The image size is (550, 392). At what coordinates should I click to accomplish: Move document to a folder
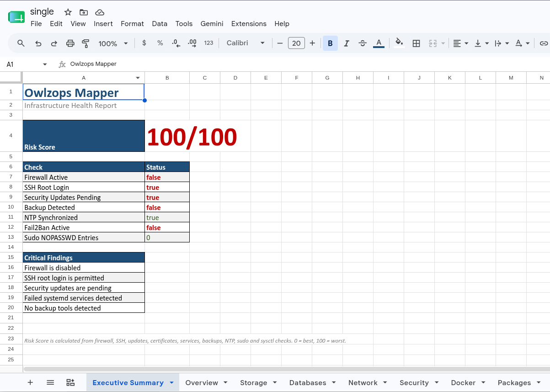coord(83,12)
